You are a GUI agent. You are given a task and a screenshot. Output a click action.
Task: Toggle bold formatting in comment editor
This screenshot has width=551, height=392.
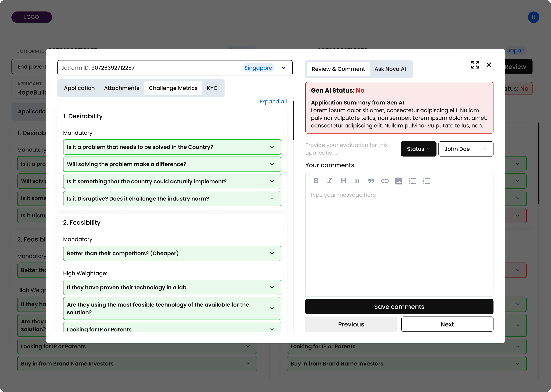click(x=316, y=181)
